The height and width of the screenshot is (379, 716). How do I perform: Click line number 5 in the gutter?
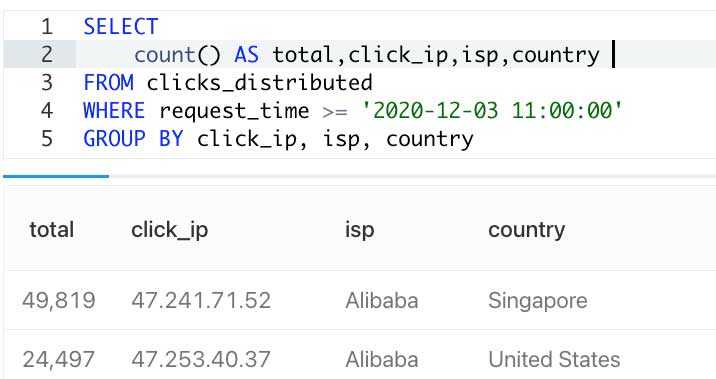[x=47, y=138]
